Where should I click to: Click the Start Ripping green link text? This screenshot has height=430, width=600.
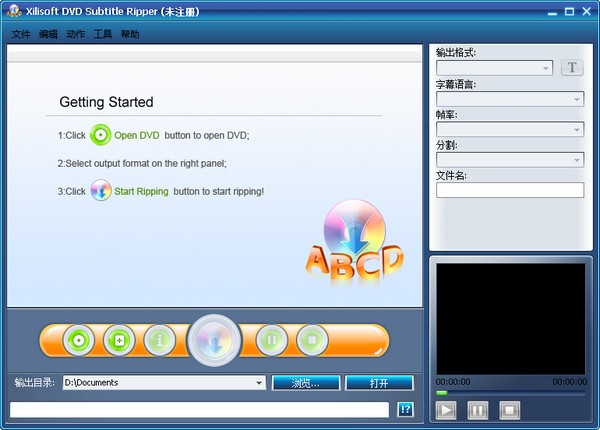(x=141, y=191)
